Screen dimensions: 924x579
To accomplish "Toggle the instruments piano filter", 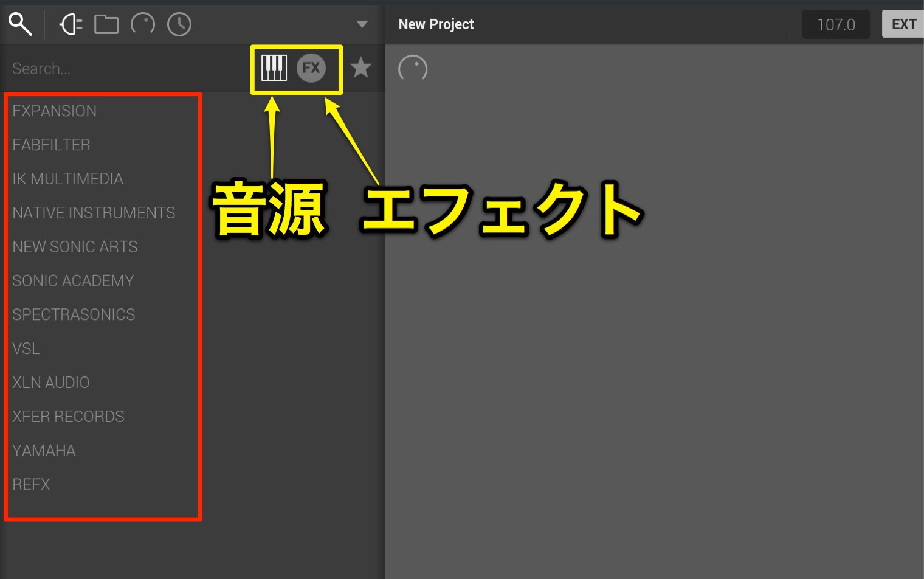I will (274, 68).
